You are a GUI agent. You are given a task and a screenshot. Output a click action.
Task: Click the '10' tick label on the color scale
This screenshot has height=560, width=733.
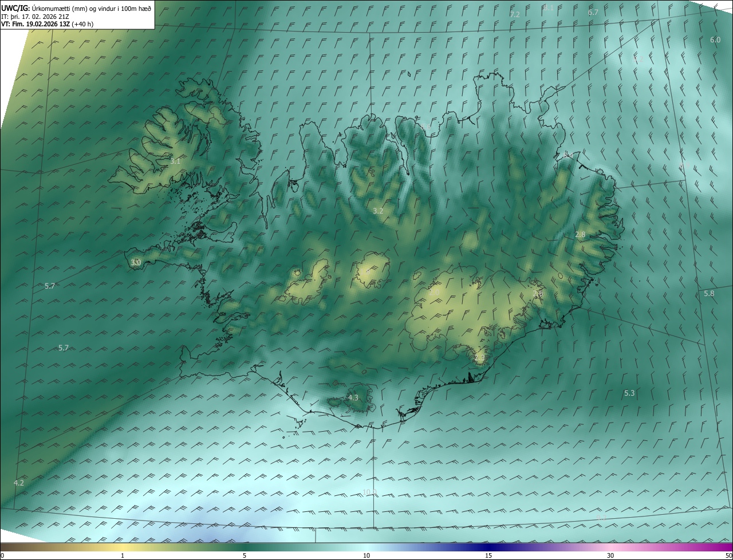366,555
